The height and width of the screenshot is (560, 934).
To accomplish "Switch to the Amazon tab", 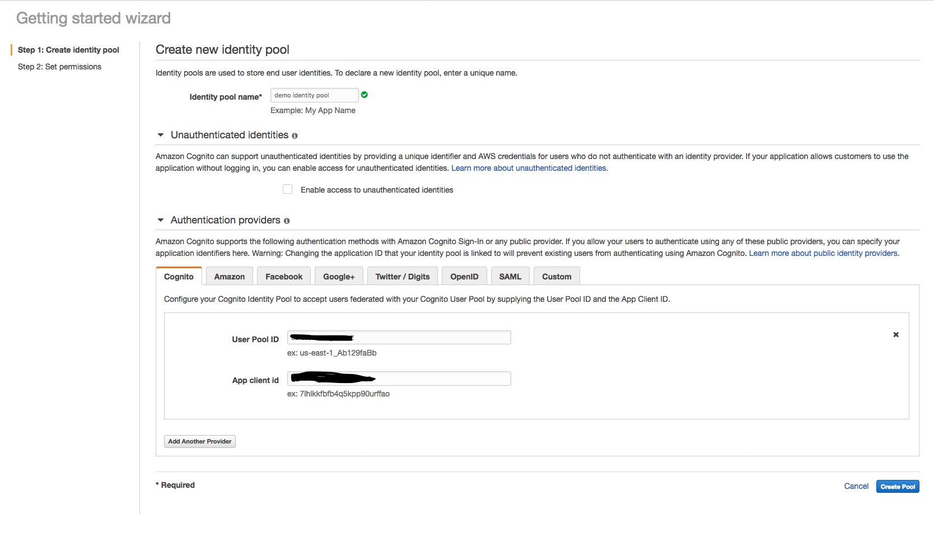I will click(x=230, y=276).
